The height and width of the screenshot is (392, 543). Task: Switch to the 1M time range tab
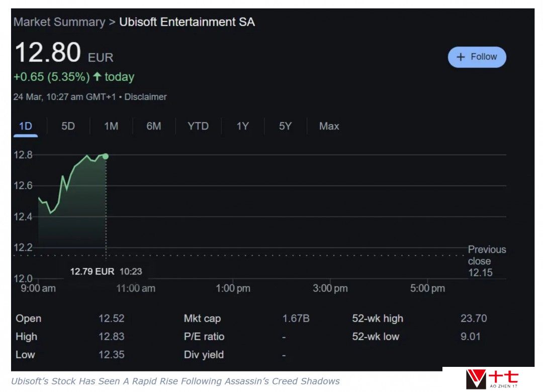pos(111,126)
